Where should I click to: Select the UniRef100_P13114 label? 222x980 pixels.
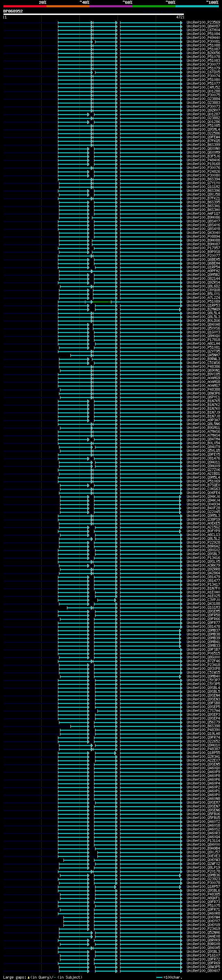[203, 841]
